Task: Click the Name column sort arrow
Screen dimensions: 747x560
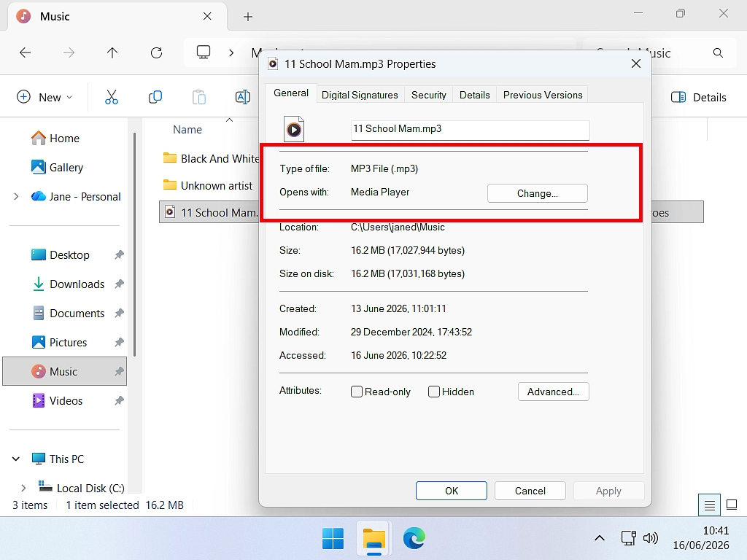Action: [229, 120]
